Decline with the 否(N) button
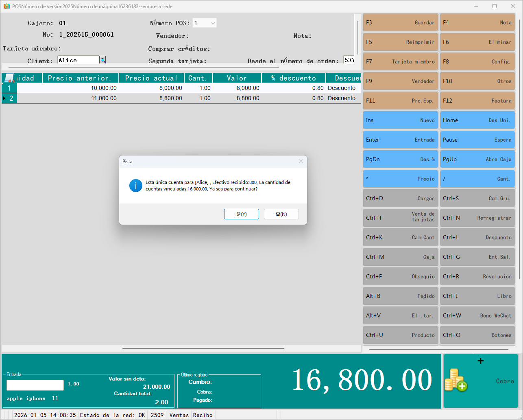 (281, 214)
